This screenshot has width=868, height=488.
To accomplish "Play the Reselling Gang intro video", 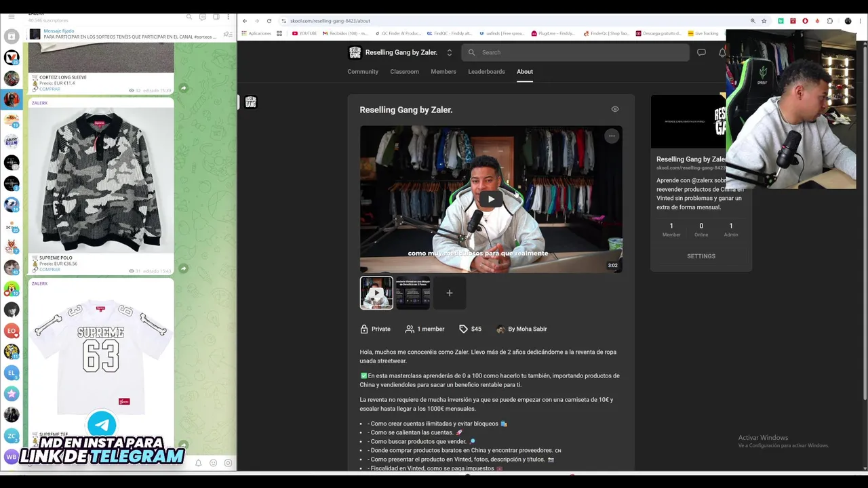I will [x=491, y=199].
